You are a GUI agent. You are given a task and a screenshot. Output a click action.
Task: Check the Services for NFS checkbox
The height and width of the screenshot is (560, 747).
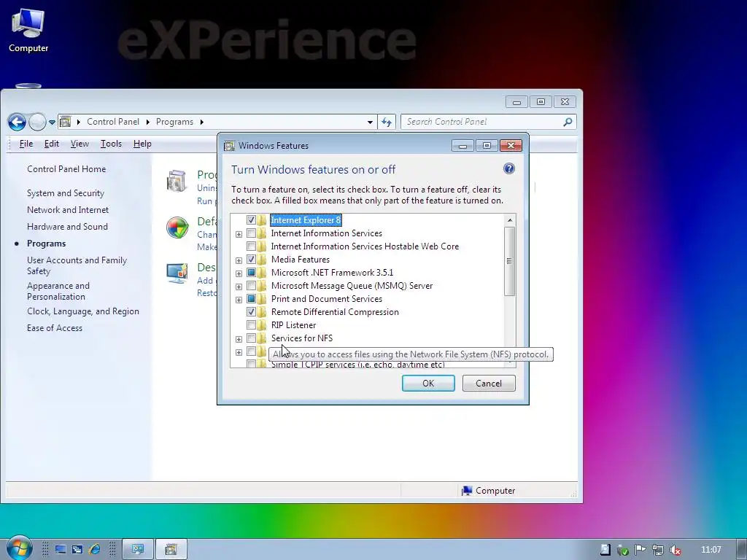click(x=251, y=338)
